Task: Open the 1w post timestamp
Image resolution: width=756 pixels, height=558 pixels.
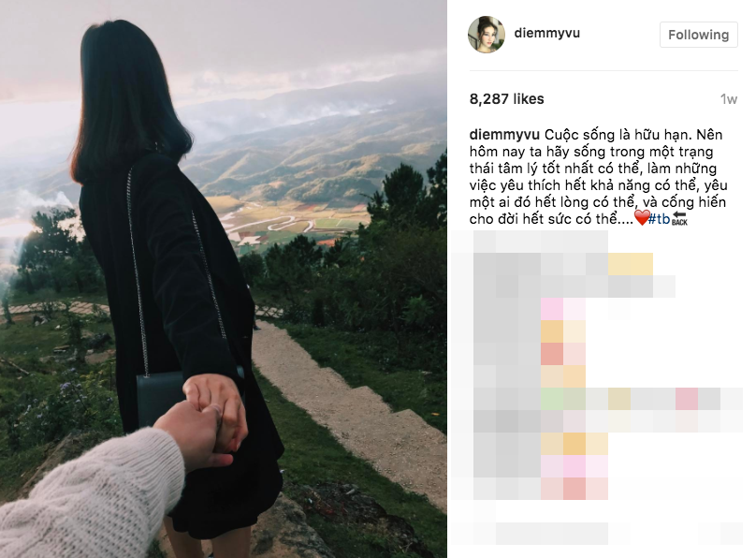Action: click(729, 99)
